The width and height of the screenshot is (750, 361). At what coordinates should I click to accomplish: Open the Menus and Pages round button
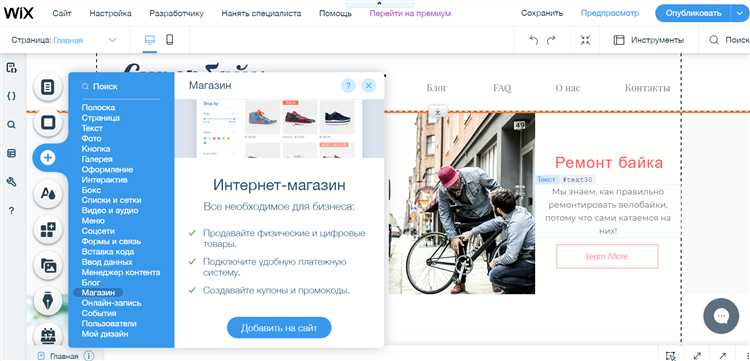(47, 88)
